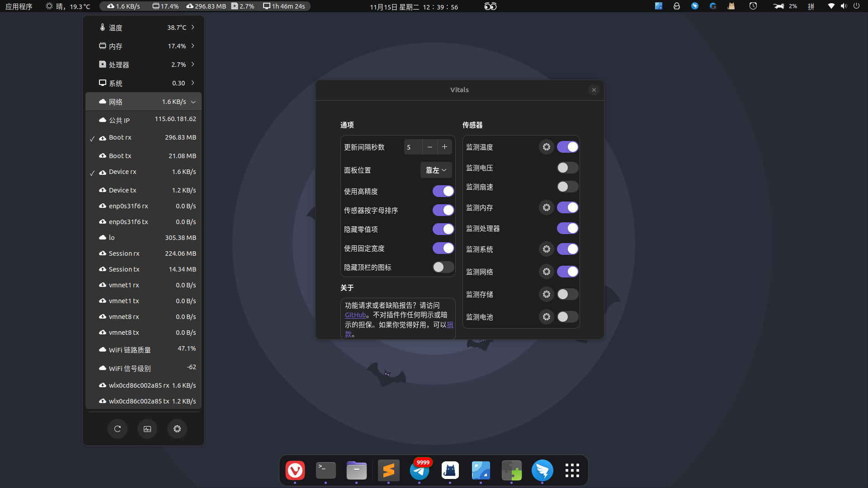Open the GitHub link in About section
The height and width of the screenshot is (488, 868).
pos(355,315)
